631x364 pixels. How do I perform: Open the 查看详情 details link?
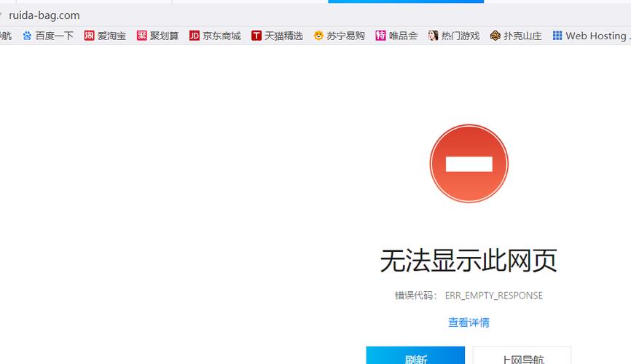469,323
